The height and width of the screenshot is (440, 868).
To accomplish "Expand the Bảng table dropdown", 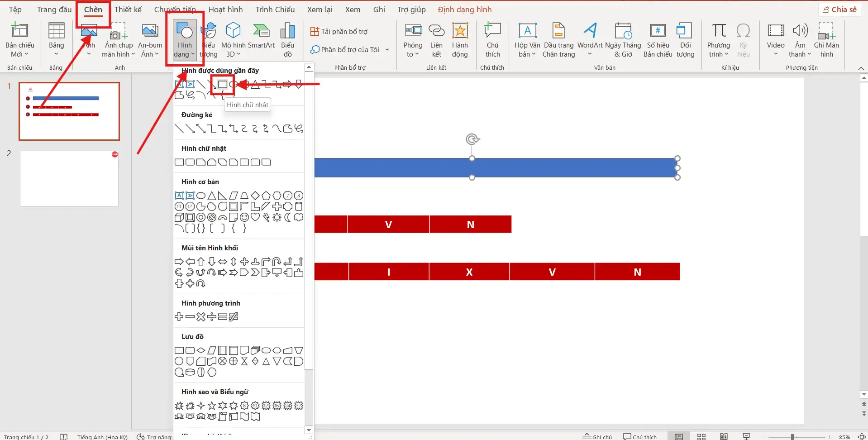I will 56,40.
